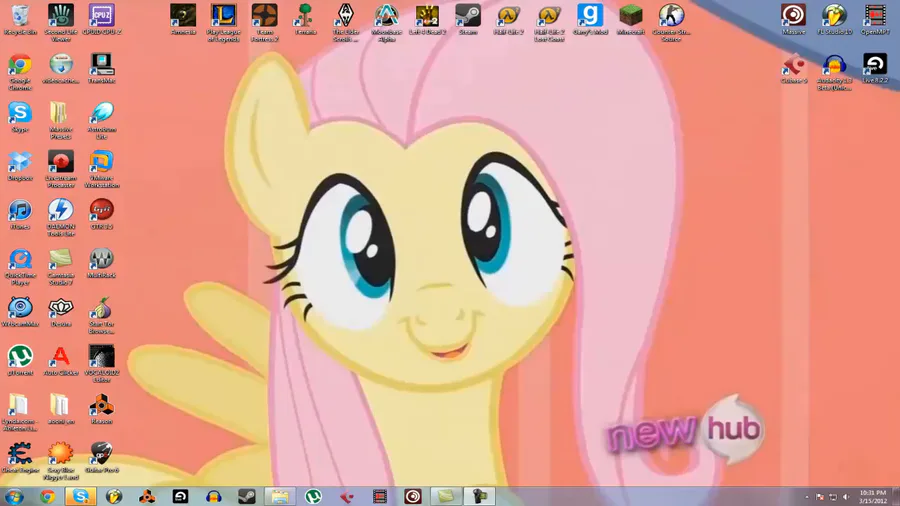Open the DAEMON Tools Lite desktop shortcut
Screen dimensions: 900x506
pyautogui.click(x=61, y=218)
